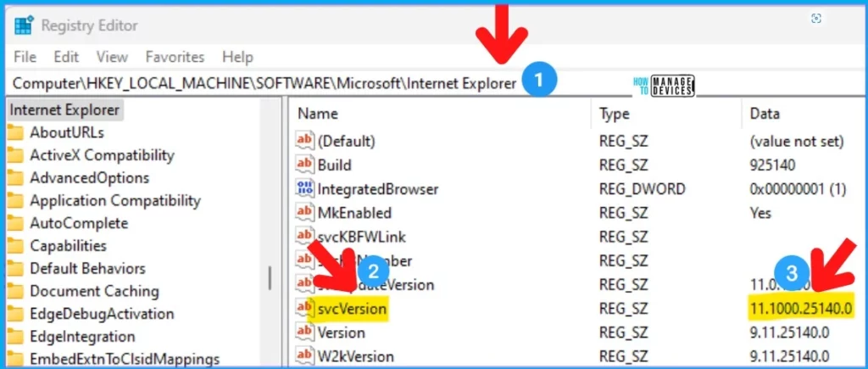This screenshot has width=868, height=369.
Task: Select the AboutURLs folder icon
Action: [x=15, y=133]
